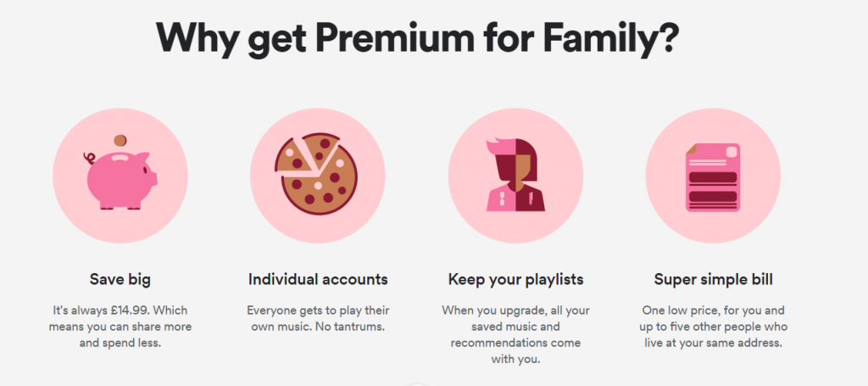Click the small white circle at page bottom
Viewport: 868px width, 386px height.
(416, 384)
